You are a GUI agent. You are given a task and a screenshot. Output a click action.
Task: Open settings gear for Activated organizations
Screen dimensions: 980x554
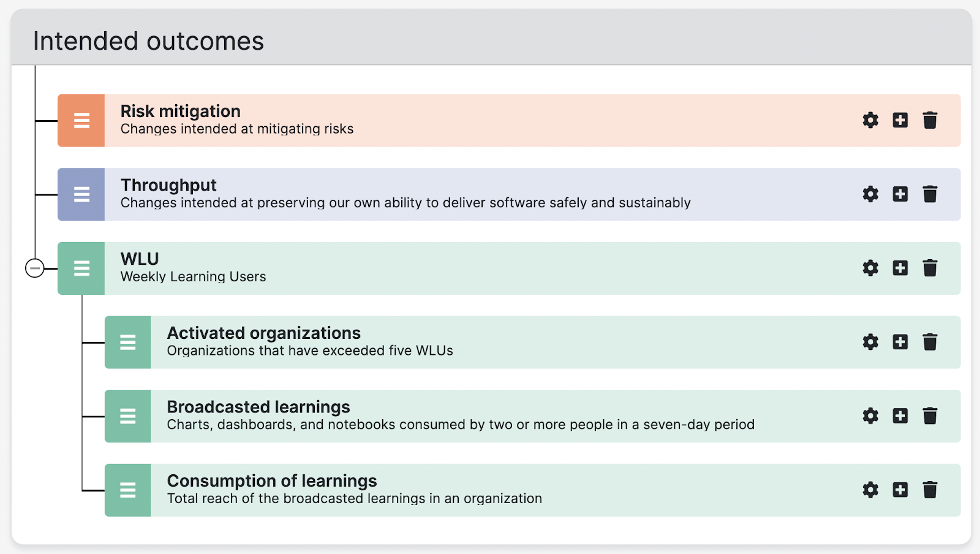870,342
